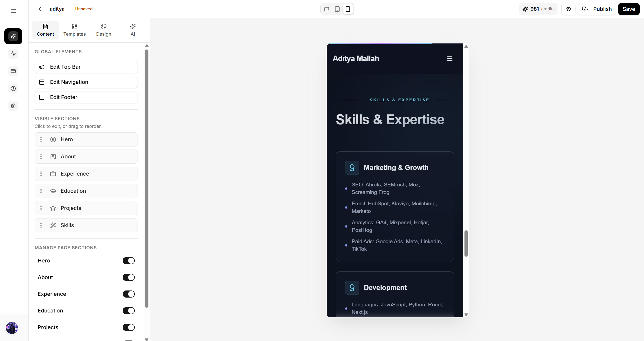Click the Publish button

click(597, 9)
